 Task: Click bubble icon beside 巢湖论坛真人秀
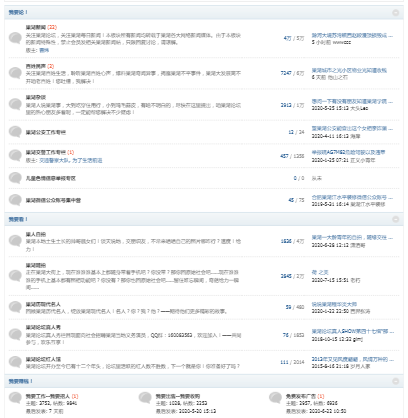pyautogui.click(x=15, y=334)
